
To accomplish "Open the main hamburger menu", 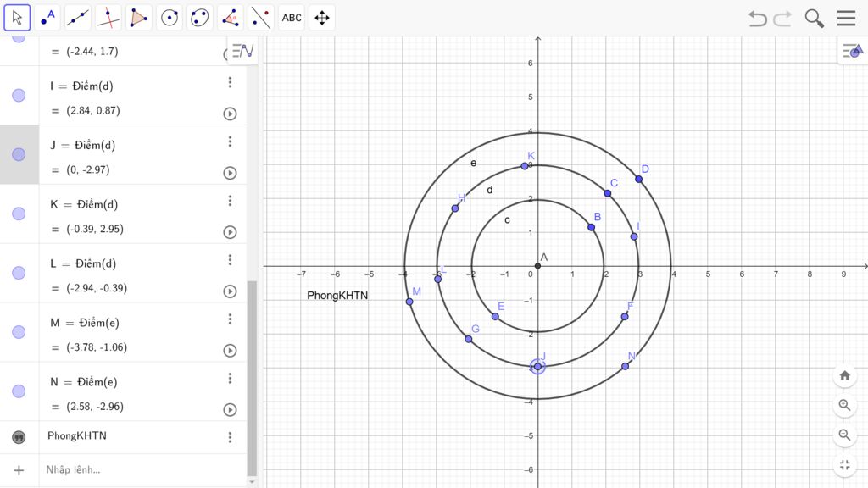I will coord(846,18).
